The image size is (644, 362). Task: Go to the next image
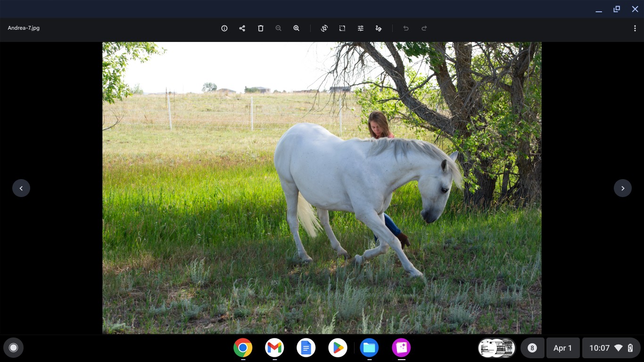[622, 188]
